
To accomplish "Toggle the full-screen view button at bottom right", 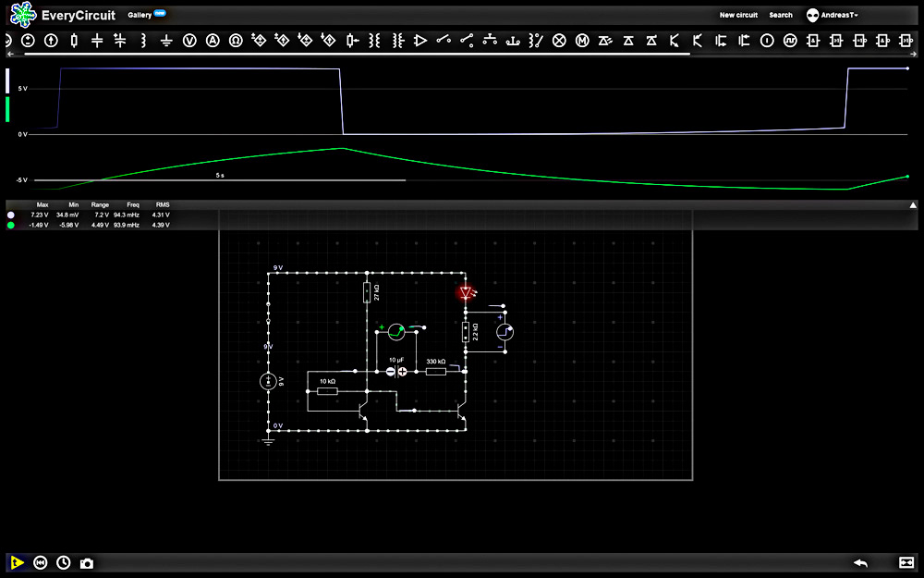I will [x=906, y=562].
